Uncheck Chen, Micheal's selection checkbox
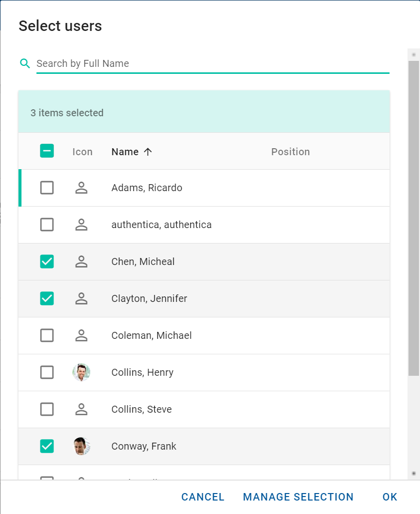This screenshot has height=514, width=420. (x=47, y=261)
